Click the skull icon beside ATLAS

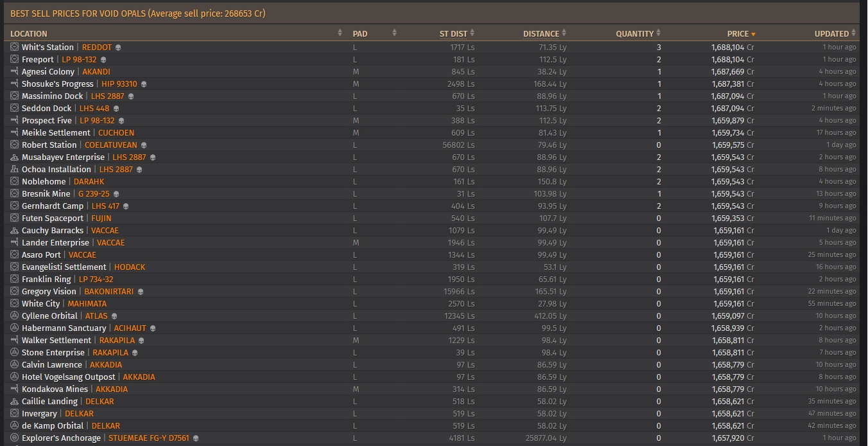114,316
